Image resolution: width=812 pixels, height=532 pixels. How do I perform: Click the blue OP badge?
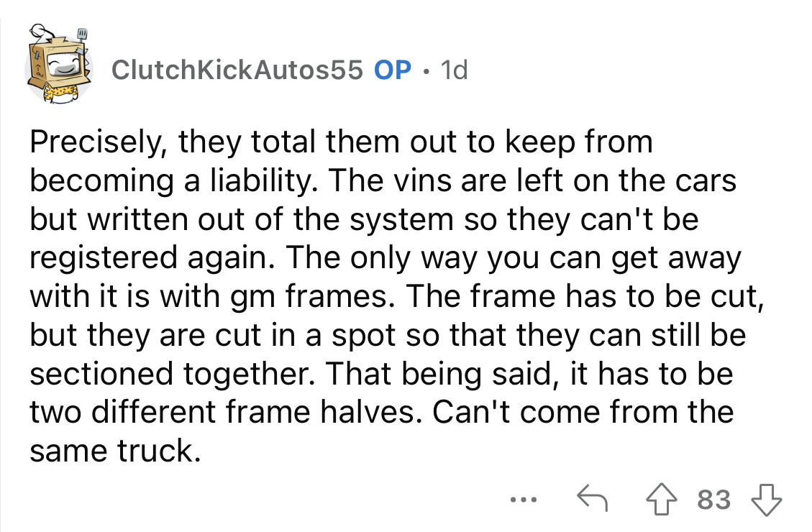tap(393, 70)
